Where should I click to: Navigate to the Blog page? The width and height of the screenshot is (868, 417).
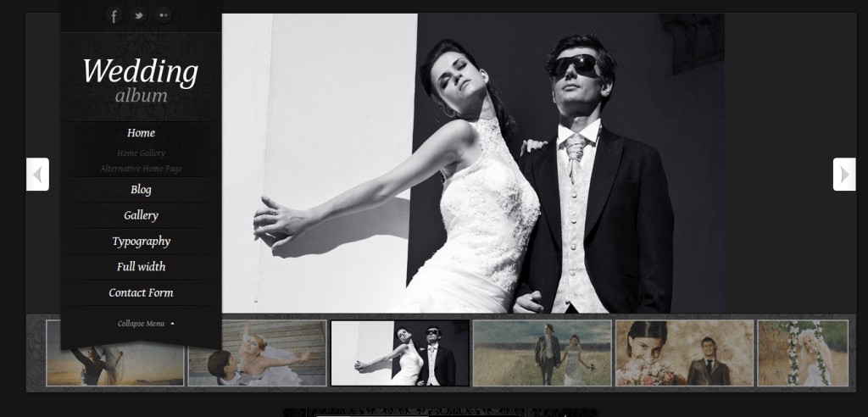[x=142, y=189]
